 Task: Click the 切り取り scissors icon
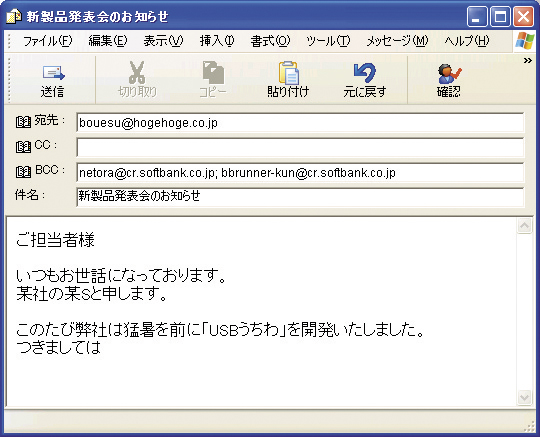pyautogui.click(x=137, y=72)
